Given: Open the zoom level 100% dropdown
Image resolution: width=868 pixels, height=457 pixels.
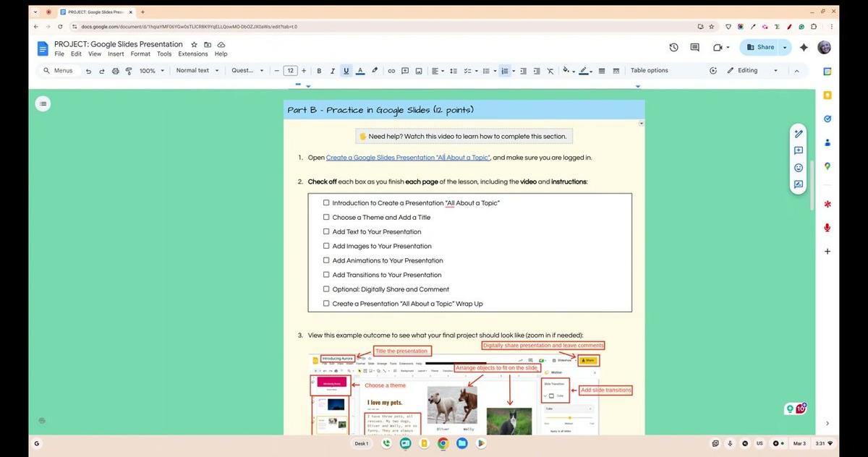Looking at the screenshot, I should 151,71.
